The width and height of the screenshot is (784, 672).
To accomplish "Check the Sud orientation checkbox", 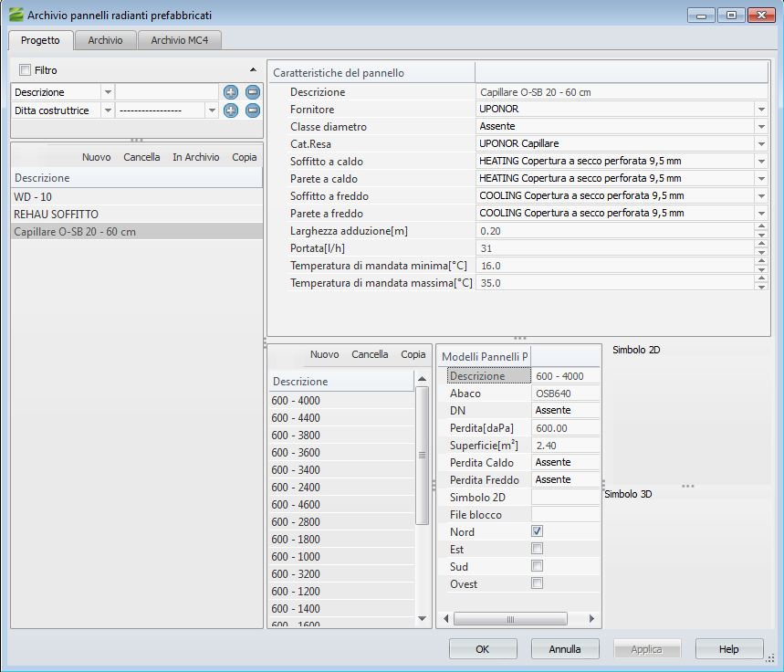I will pyautogui.click(x=538, y=566).
